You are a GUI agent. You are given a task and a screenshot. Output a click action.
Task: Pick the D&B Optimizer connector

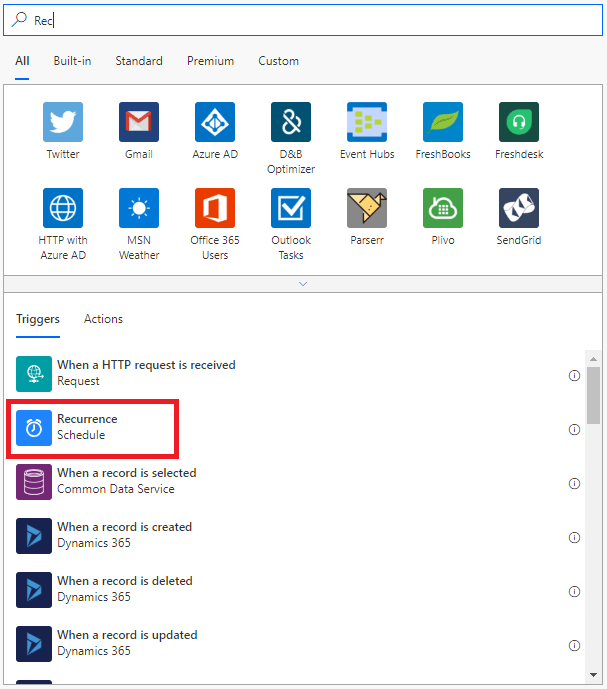pos(291,122)
